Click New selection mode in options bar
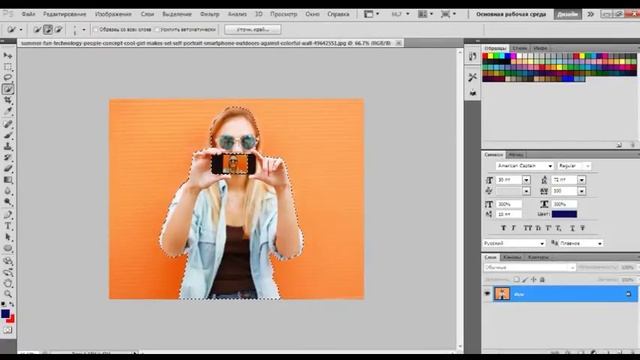 [x=37, y=29]
